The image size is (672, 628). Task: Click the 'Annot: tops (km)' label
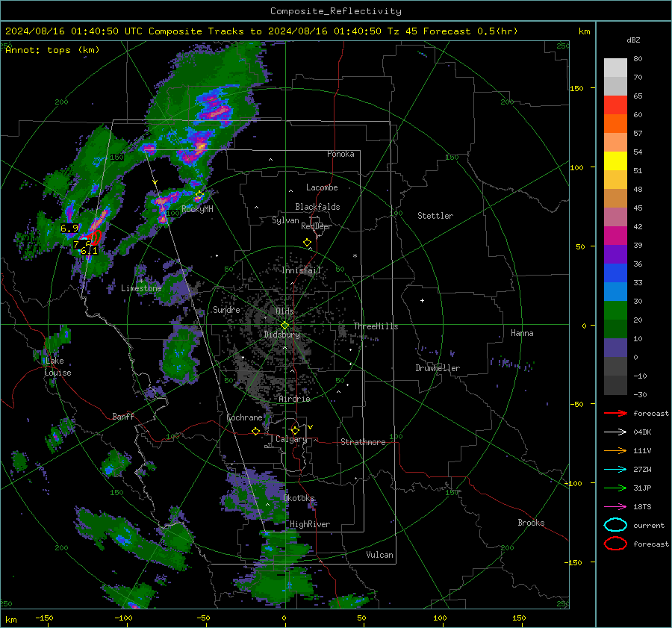52,50
